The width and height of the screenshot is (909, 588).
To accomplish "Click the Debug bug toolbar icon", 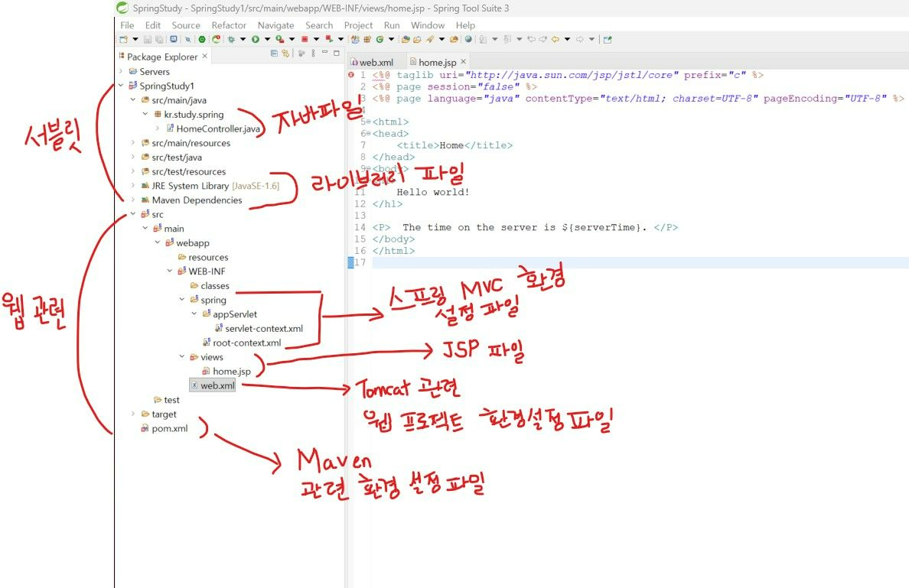I will pyautogui.click(x=231, y=40).
